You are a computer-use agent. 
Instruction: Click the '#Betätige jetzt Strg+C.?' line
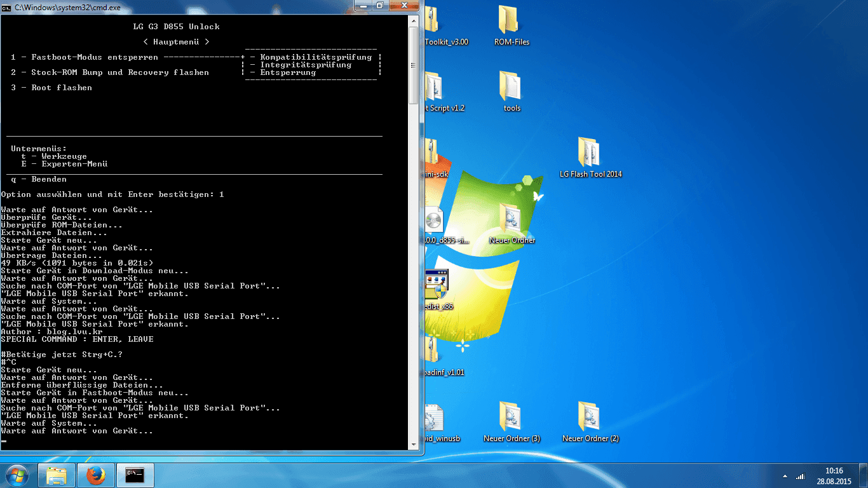point(62,355)
